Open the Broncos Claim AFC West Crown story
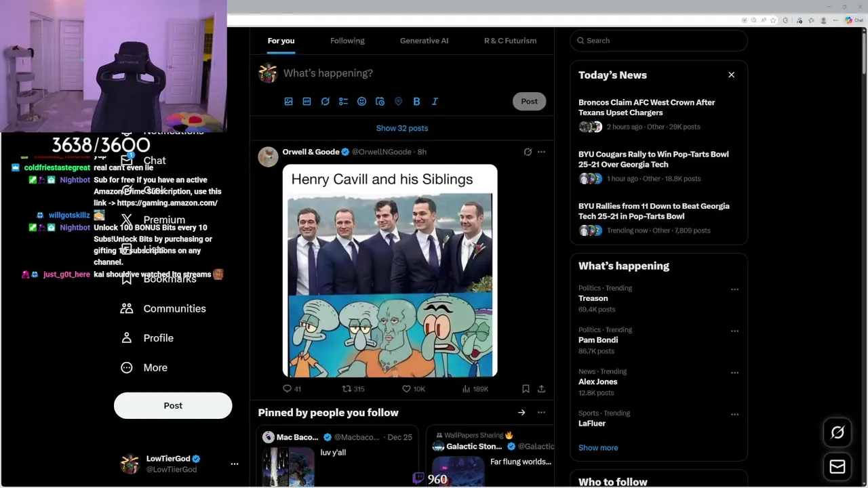 coord(658,114)
